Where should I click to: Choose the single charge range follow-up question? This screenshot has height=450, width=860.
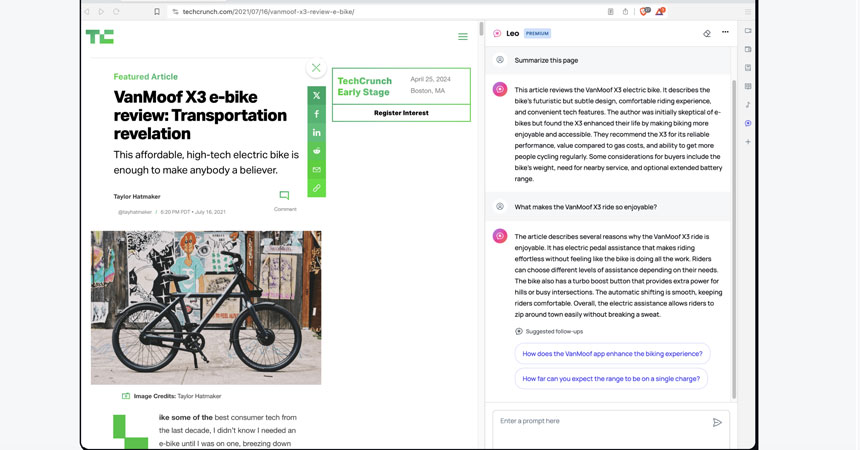(610, 378)
